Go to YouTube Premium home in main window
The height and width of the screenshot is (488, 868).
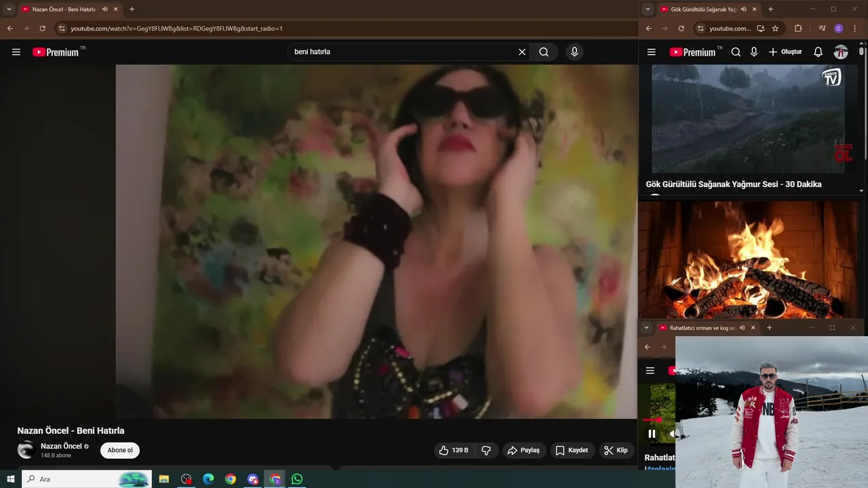point(56,52)
